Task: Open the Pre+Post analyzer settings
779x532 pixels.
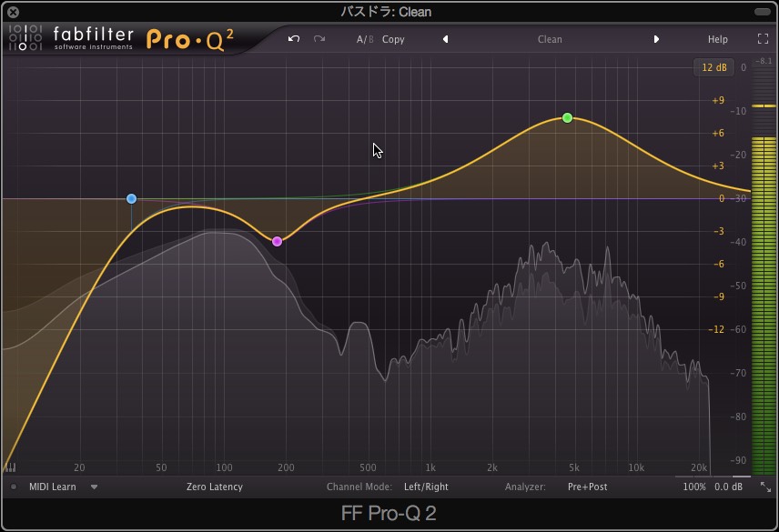Action: point(587,487)
